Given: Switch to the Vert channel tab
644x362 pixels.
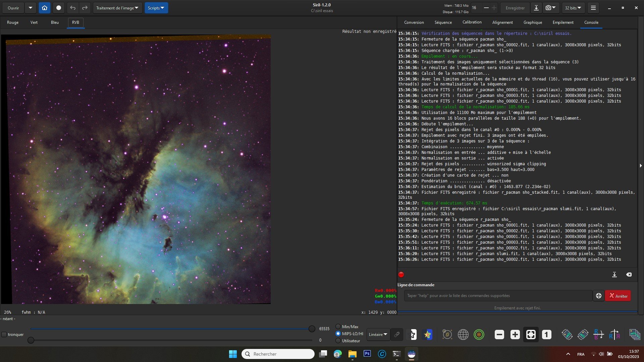Looking at the screenshot, I should [34, 22].
